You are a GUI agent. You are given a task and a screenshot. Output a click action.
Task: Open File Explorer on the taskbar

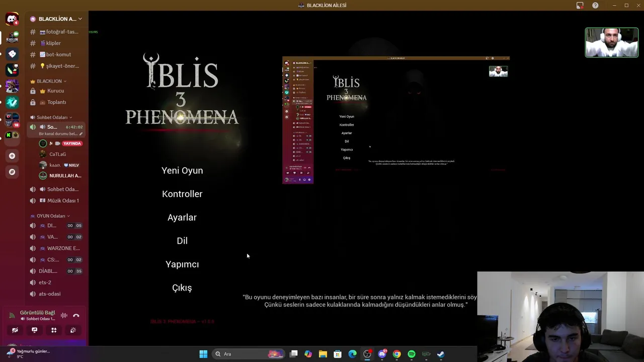pyautogui.click(x=323, y=354)
